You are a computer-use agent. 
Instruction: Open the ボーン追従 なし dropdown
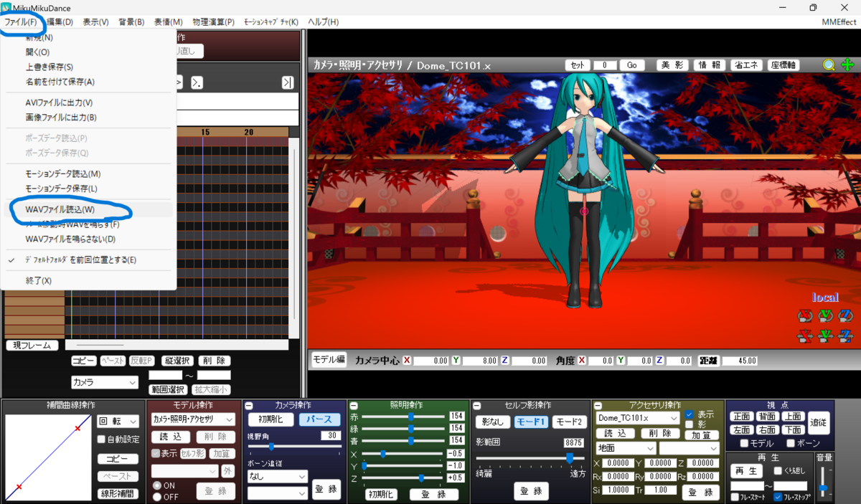click(x=277, y=476)
